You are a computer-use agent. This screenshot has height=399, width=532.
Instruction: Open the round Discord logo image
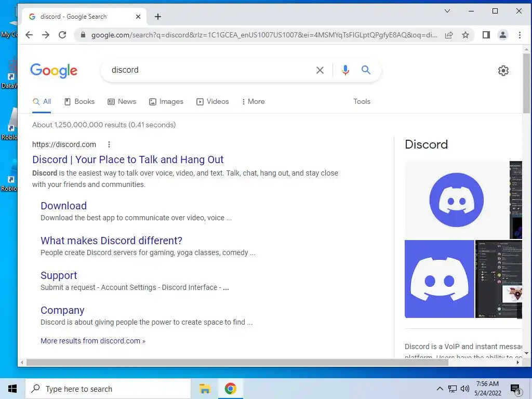(456, 200)
